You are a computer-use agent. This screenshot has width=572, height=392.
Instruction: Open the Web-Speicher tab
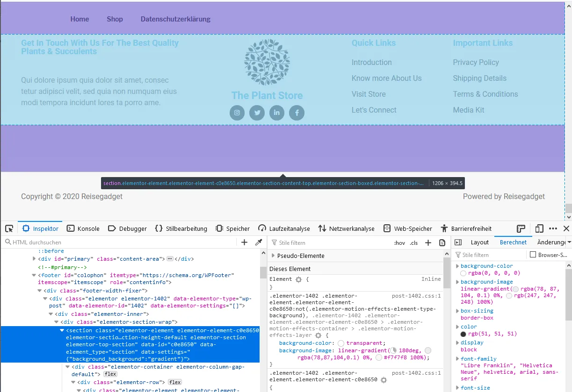point(407,228)
